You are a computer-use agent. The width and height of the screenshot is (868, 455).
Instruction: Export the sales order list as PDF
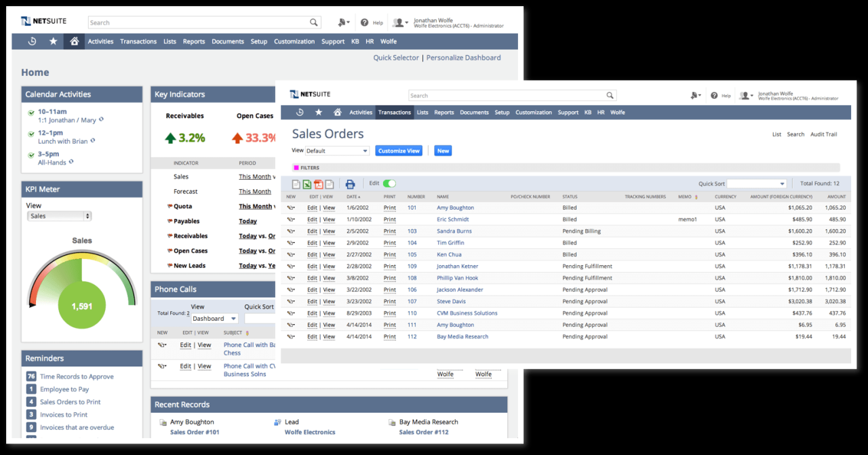(x=318, y=184)
